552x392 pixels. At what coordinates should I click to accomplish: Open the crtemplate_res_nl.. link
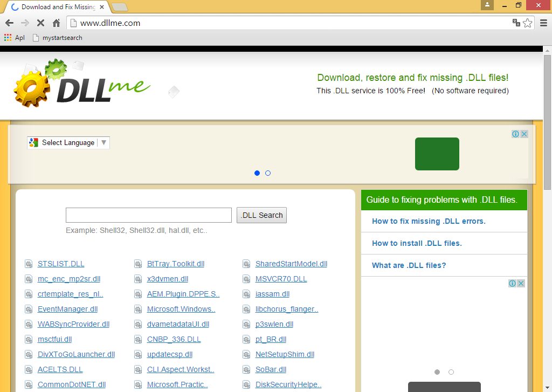pos(71,294)
